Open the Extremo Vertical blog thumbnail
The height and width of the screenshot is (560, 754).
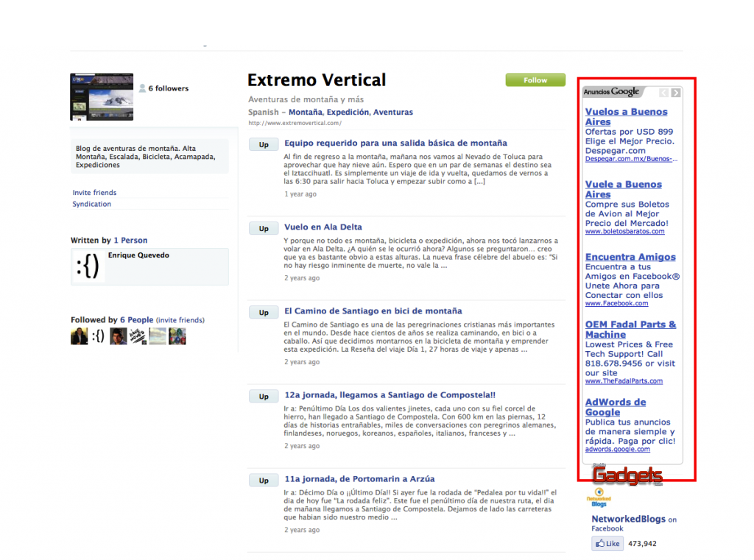[x=102, y=96]
